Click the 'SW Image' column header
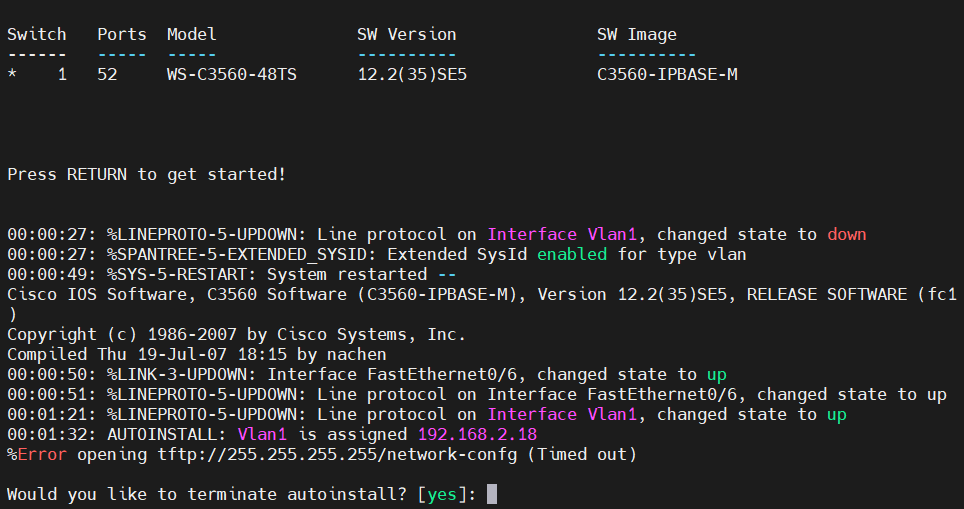This screenshot has width=964, height=509. tap(637, 34)
